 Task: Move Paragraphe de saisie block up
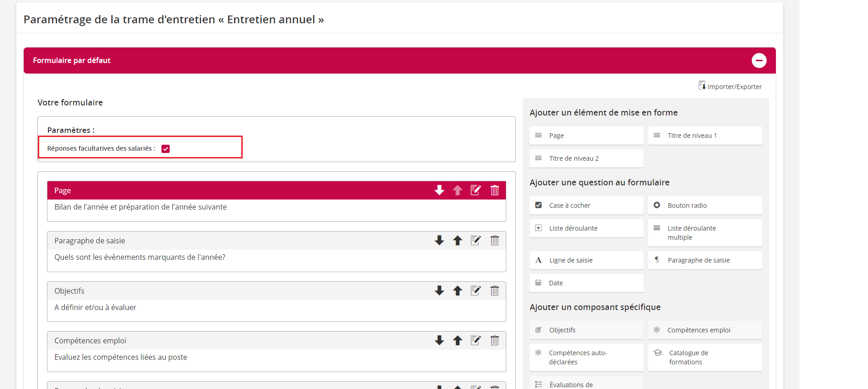click(457, 241)
